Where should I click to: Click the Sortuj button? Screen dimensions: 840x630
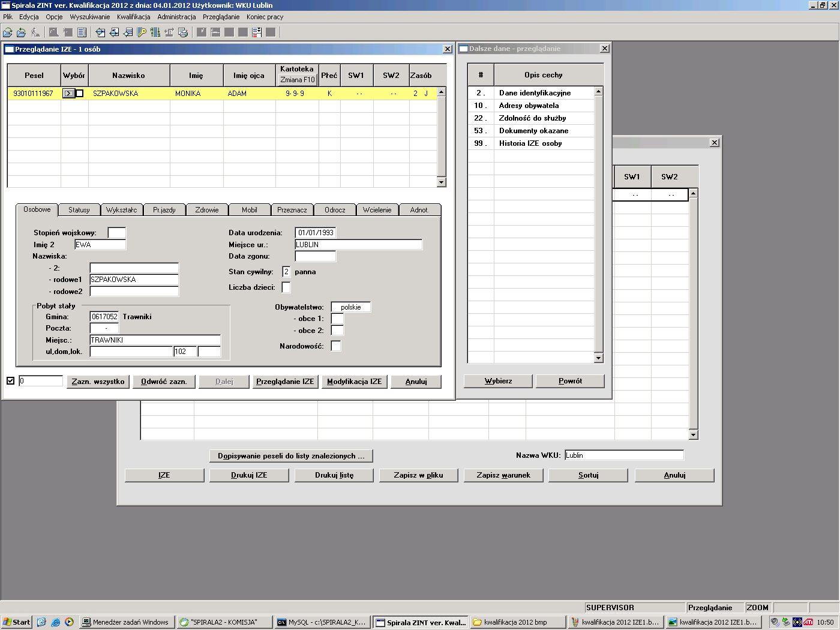(589, 475)
